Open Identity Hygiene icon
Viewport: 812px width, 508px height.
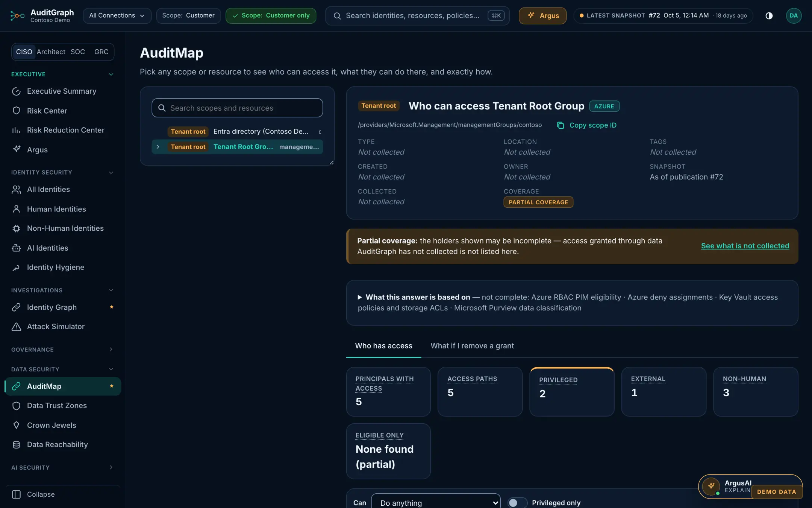tap(16, 268)
